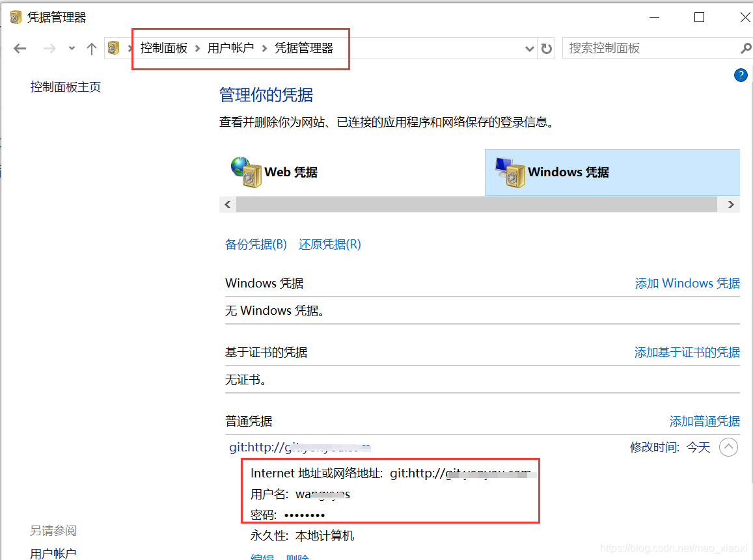Screen dimensions: 753x560
Task: Select the Windows 凭据 vault icon
Action: pyautogui.click(x=511, y=172)
